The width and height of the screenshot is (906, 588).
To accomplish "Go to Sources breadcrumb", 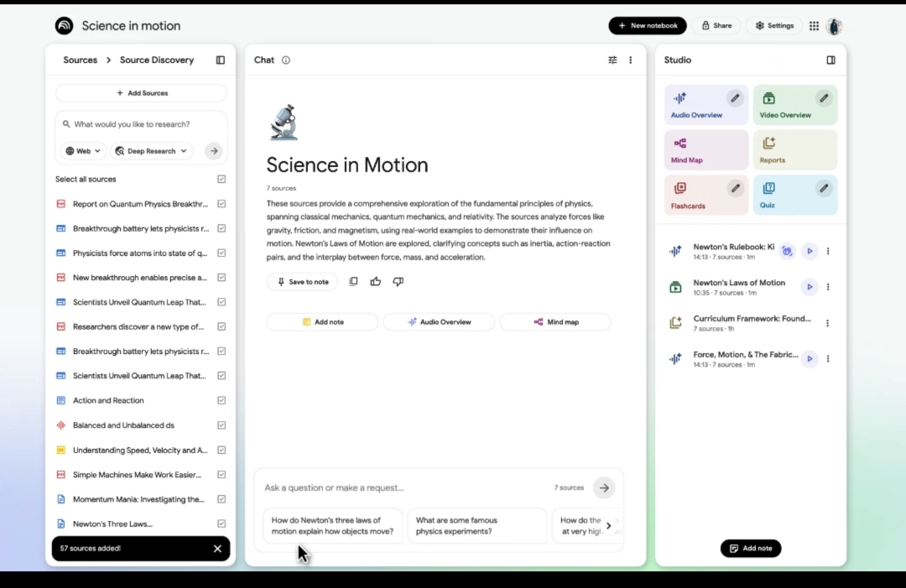I will pos(81,60).
